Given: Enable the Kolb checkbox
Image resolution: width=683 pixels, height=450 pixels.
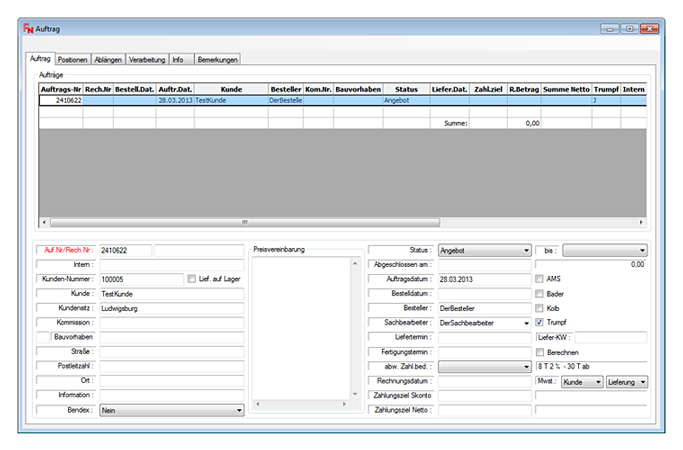Looking at the screenshot, I should pyautogui.click(x=539, y=308).
